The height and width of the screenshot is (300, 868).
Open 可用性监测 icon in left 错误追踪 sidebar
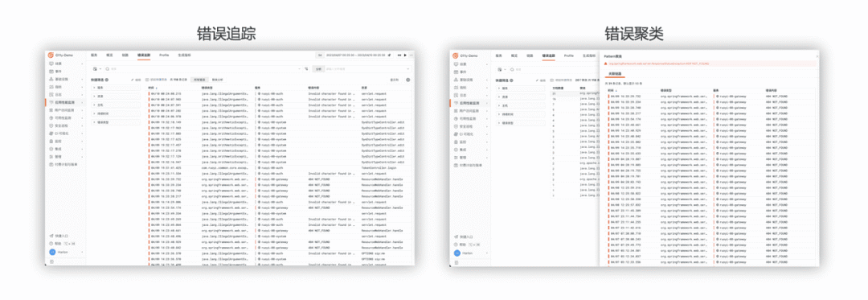[51, 118]
